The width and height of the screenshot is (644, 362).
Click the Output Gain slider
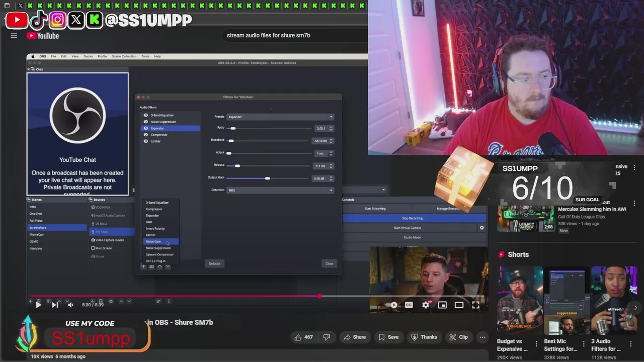click(x=268, y=178)
